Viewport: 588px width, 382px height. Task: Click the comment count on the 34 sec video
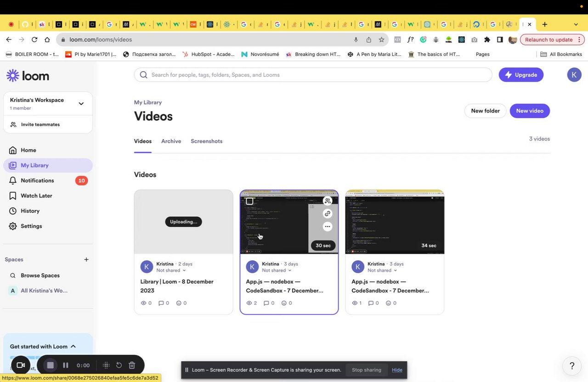click(374, 303)
